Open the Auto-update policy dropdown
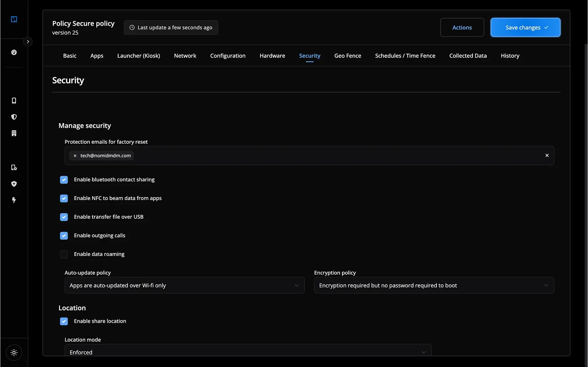Image resolution: width=588 pixels, height=367 pixels. coord(184,285)
